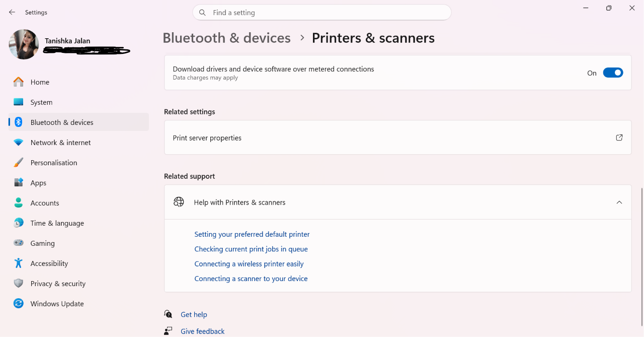Click the Get help link
Image resolution: width=644 pixels, height=337 pixels.
point(194,314)
